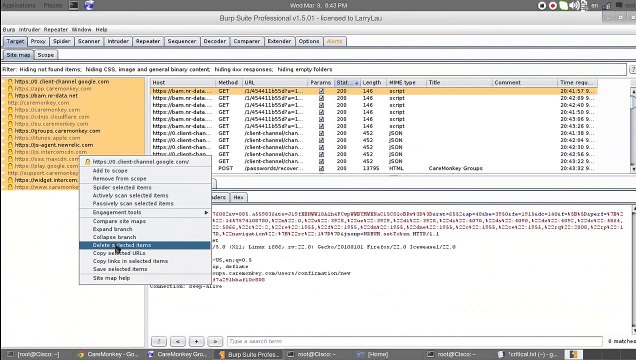Choose 'Delete selected items'
The height and width of the screenshot is (360, 636).
pyautogui.click(x=145, y=245)
